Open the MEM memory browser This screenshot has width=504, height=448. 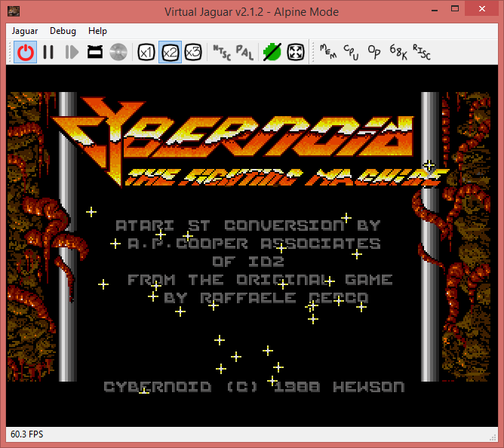pyautogui.click(x=328, y=52)
